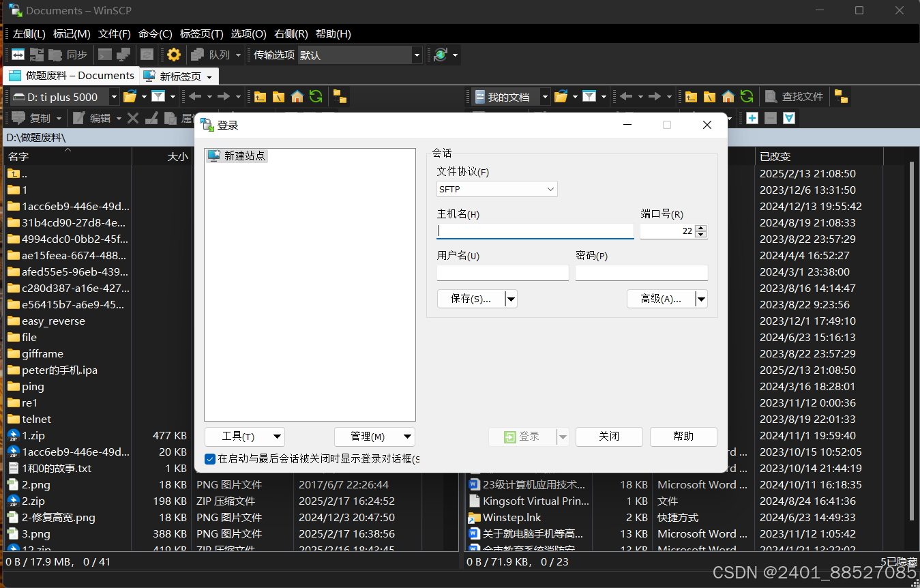
Task: Open the console terminal icon in top toolbar
Action: (x=105, y=55)
